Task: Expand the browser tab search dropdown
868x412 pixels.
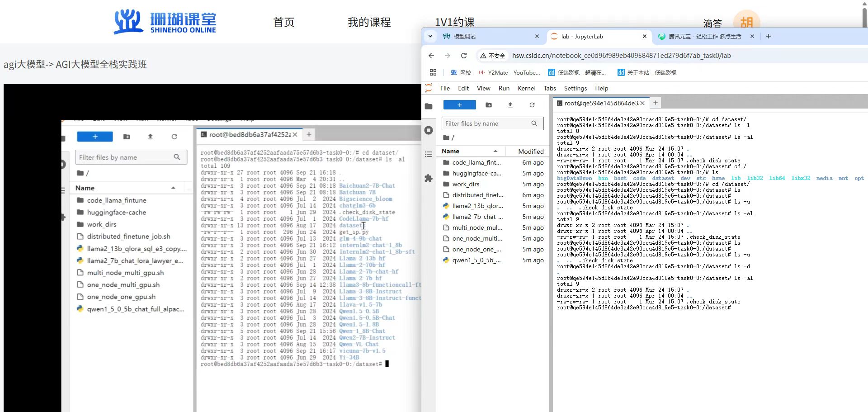Action: click(430, 36)
